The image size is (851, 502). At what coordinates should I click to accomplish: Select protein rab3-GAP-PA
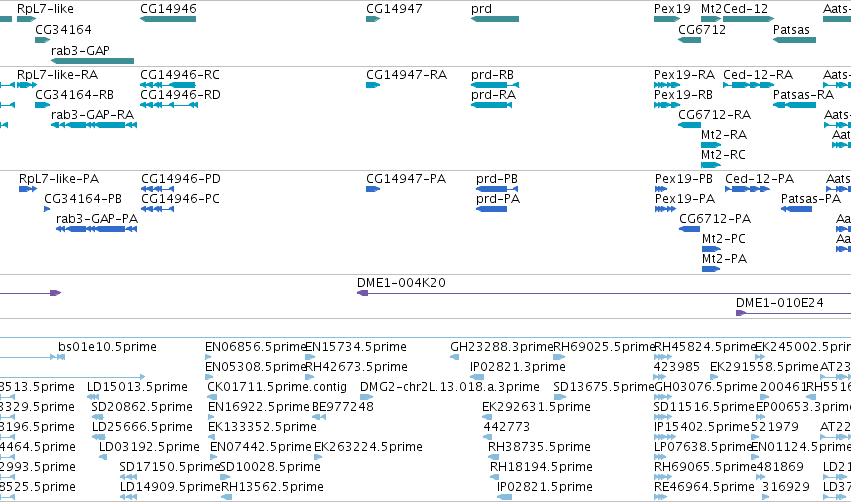coord(97,229)
